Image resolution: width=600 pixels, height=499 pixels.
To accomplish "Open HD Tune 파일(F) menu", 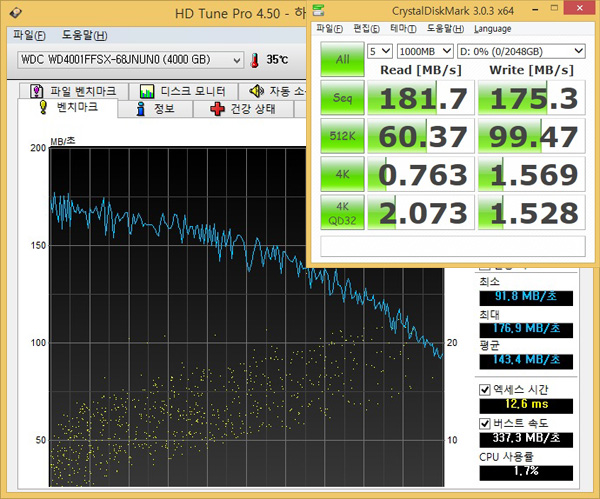I will [29, 35].
